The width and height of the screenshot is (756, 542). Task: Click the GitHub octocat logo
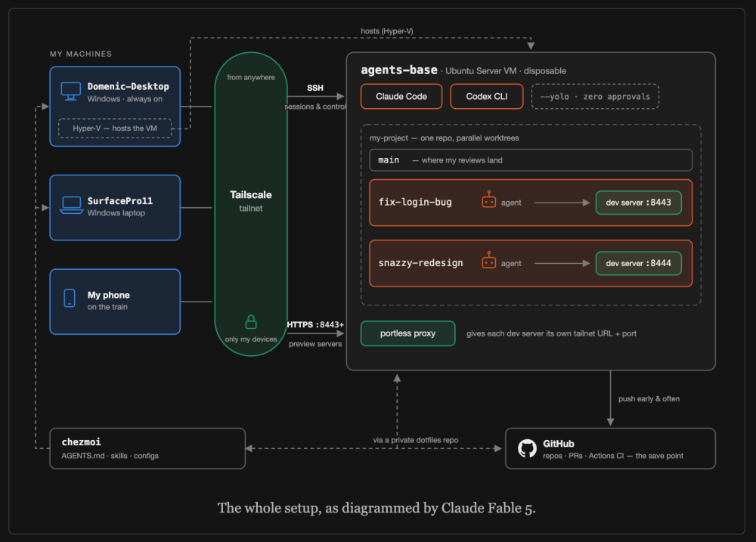tap(527, 448)
